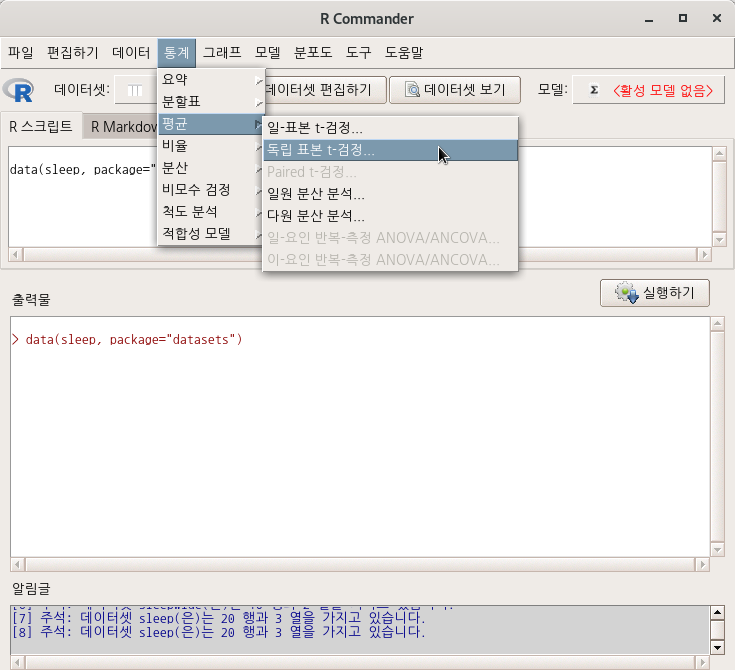Image resolution: width=735 pixels, height=670 pixels.
Task: Run the script with 실행하기 button
Action: point(655,293)
